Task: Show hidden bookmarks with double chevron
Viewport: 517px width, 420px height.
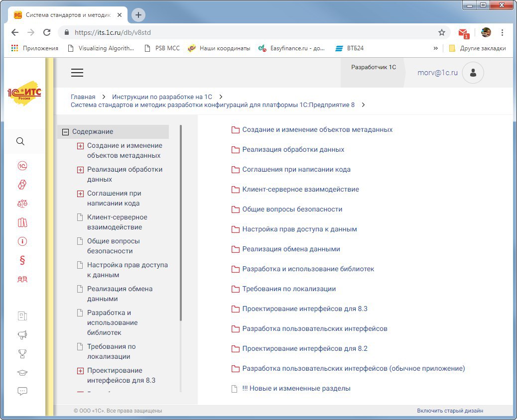Action: (x=435, y=48)
